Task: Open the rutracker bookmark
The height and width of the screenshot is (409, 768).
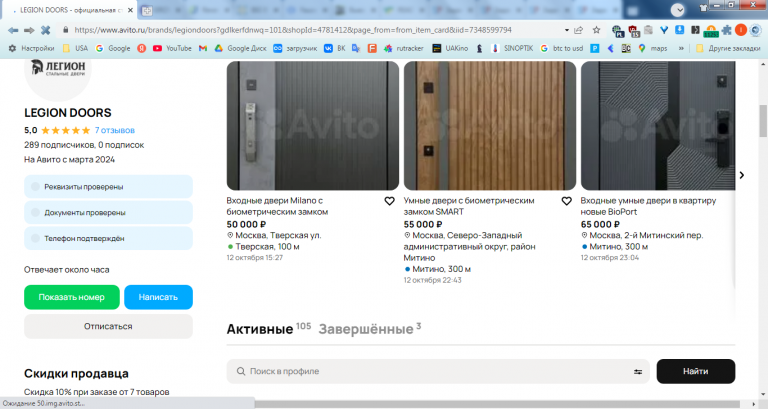Action: coord(404,48)
